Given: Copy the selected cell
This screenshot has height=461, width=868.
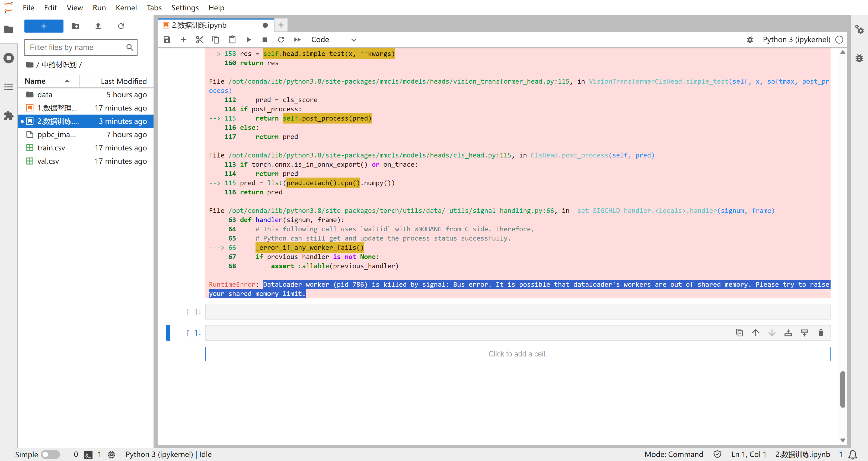Looking at the screenshot, I should click(x=216, y=40).
